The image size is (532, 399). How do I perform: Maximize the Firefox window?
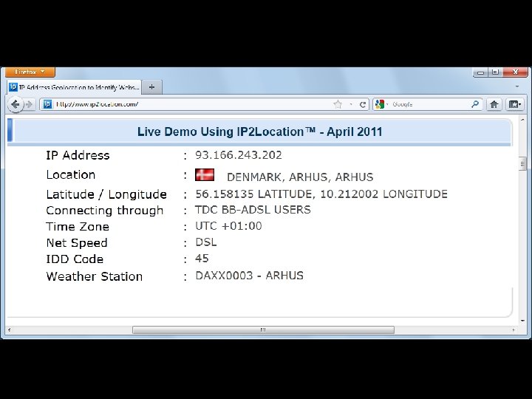(x=495, y=72)
